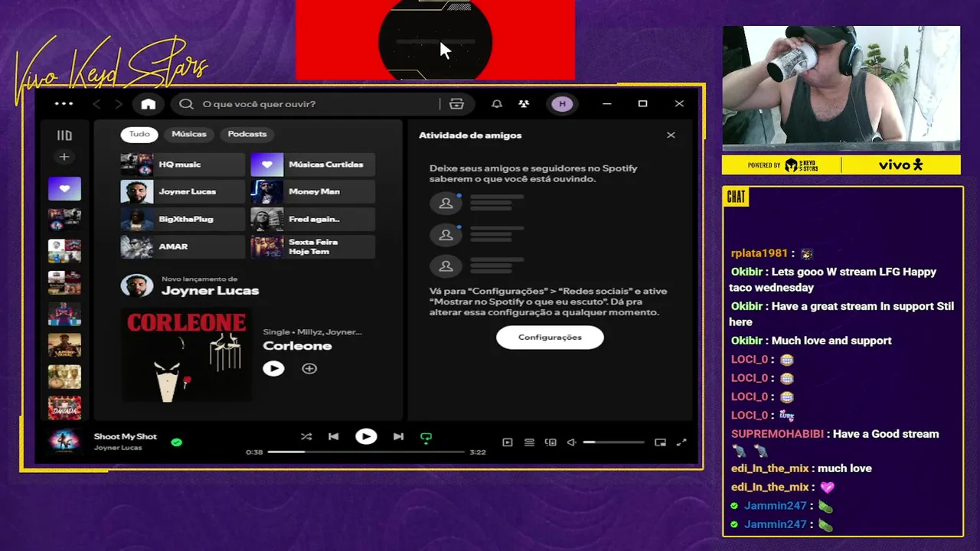Screen dimensions: 980x551
Task: Play the Corleone single
Action: [x=273, y=368]
